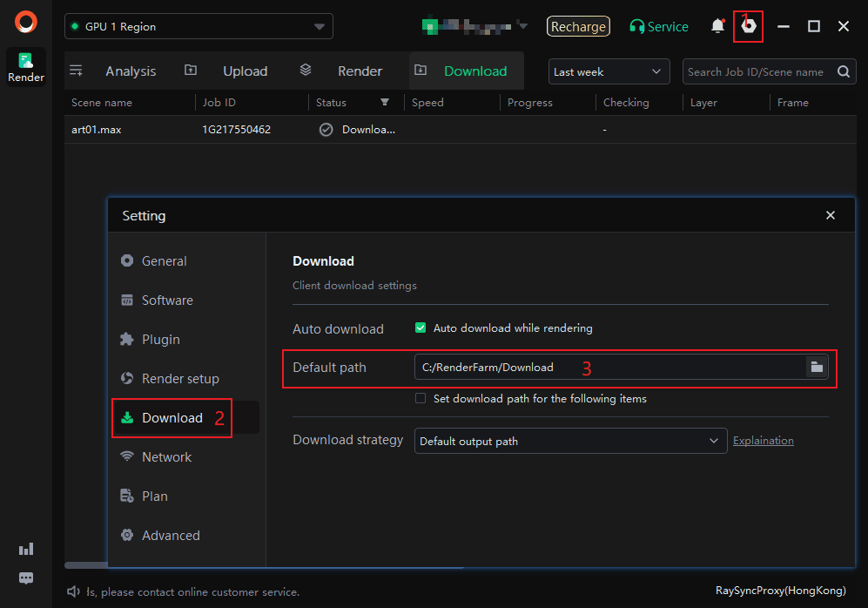Close the Setting dialog

pyautogui.click(x=830, y=215)
